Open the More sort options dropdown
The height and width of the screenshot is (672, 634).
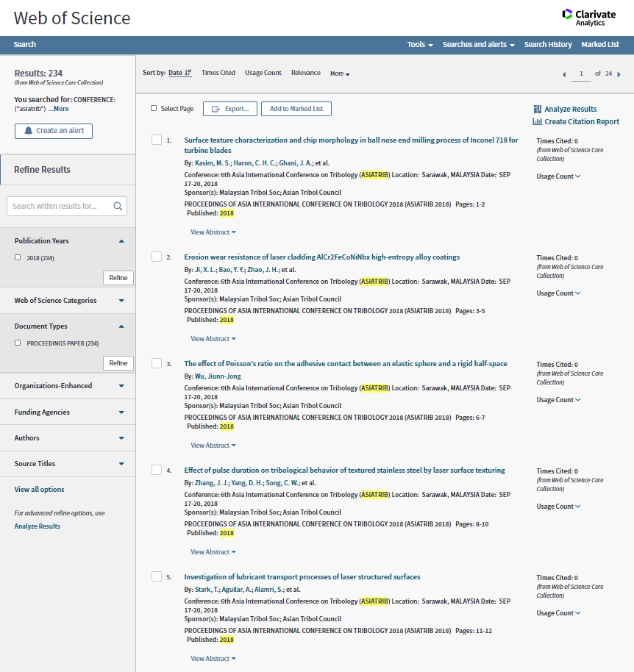[x=340, y=74]
